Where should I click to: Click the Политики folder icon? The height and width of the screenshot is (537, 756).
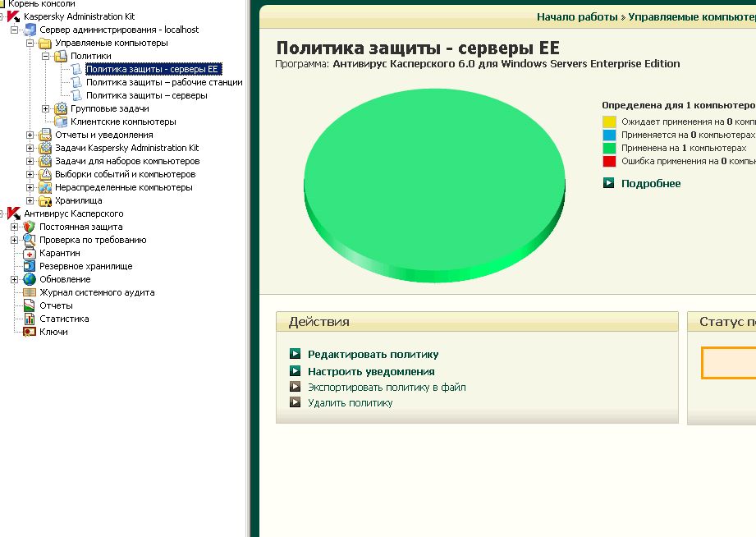click(x=60, y=56)
